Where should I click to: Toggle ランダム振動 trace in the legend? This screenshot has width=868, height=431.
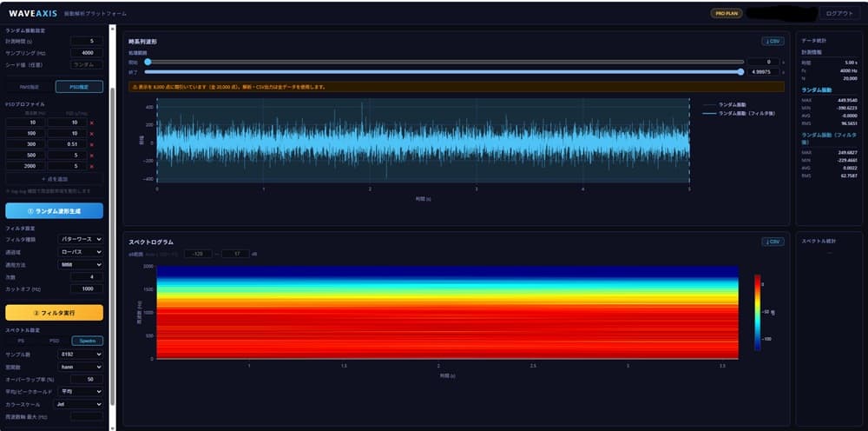pyautogui.click(x=725, y=104)
